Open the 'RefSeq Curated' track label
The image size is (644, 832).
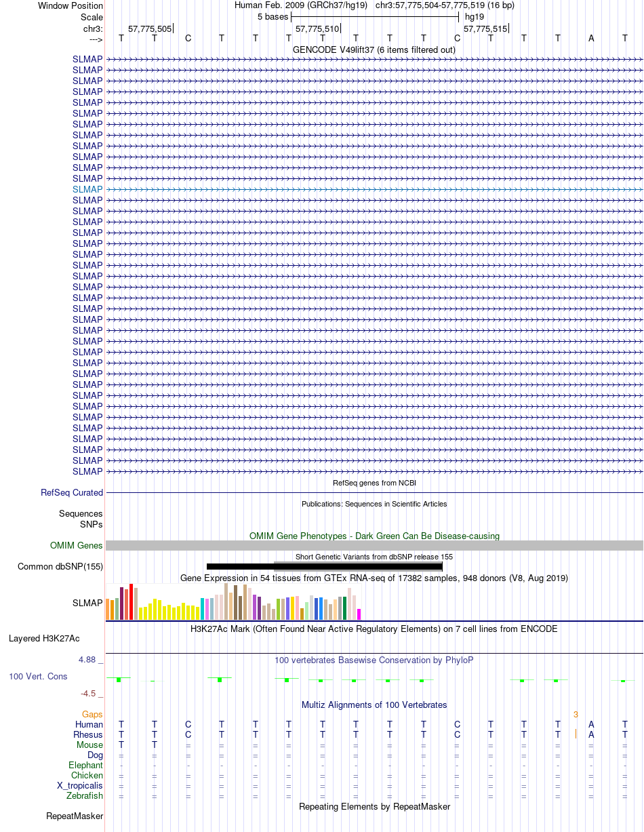pyautogui.click(x=72, y=493)
